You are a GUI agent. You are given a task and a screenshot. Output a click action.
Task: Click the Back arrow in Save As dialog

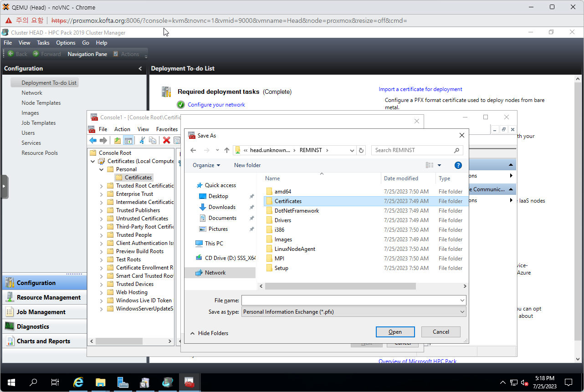click(x=193, y=150)
